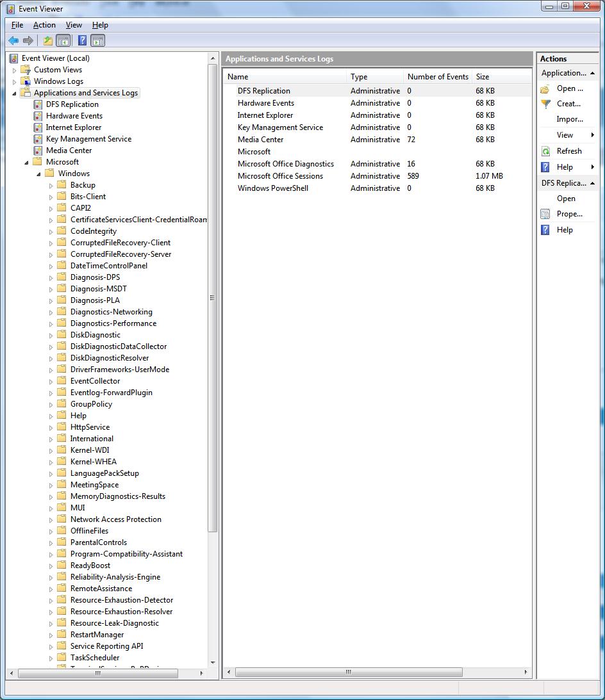
Task: Toggle the Show/Hide Action Pane toolbar icon
Action: coord(98,40)
